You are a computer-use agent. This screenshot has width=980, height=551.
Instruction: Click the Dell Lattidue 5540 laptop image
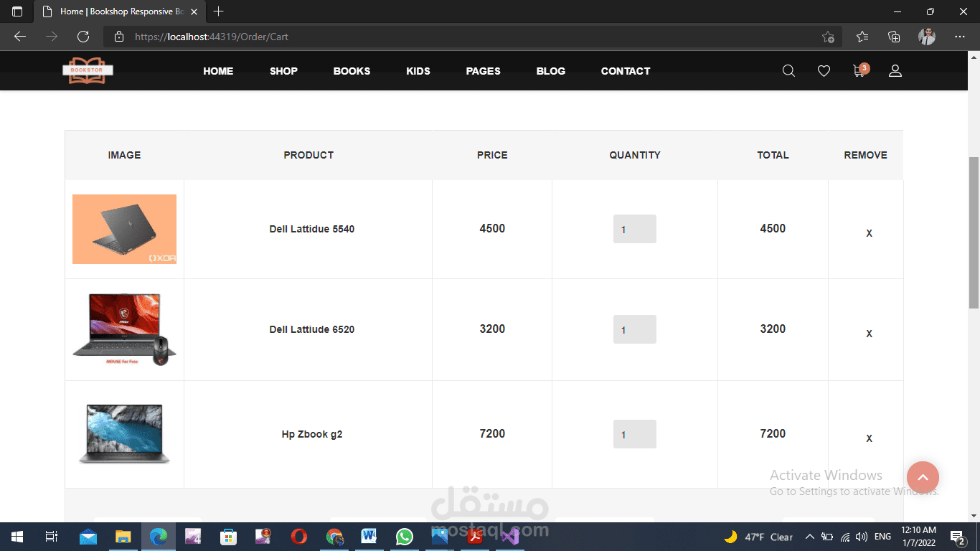[x=124, y=229]
